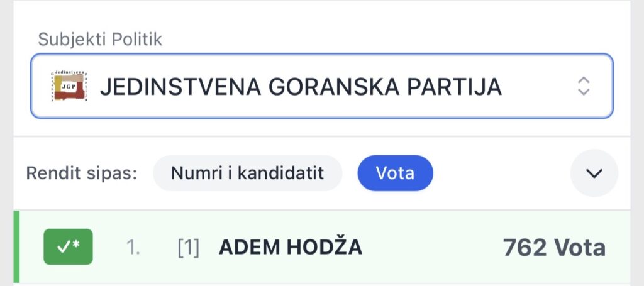This screenshot has height=286, width=644.
Task: Click the JGP party logo icon
Action: (70, 86)
